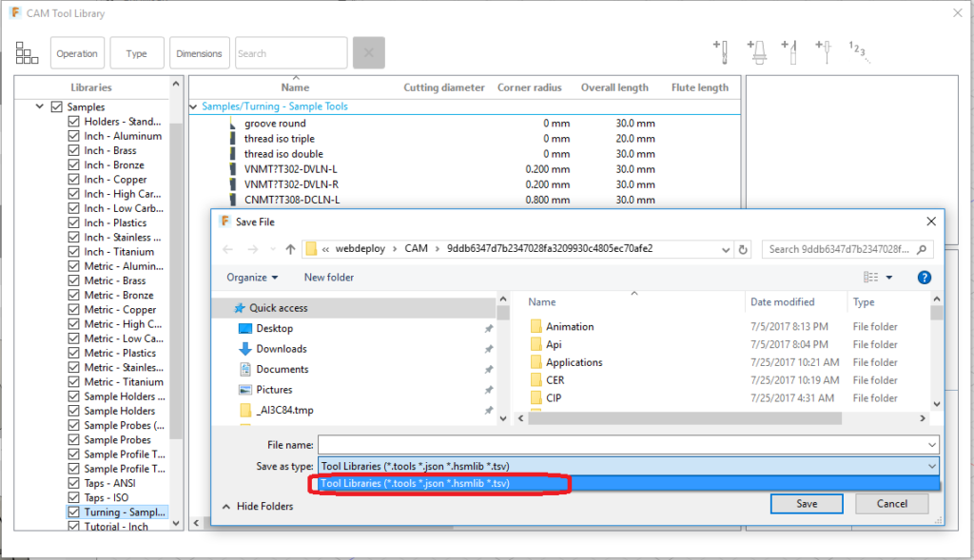974x560 pixels.
Task: Click the grid view icon in Tool Library
Action: coord(27,53)
